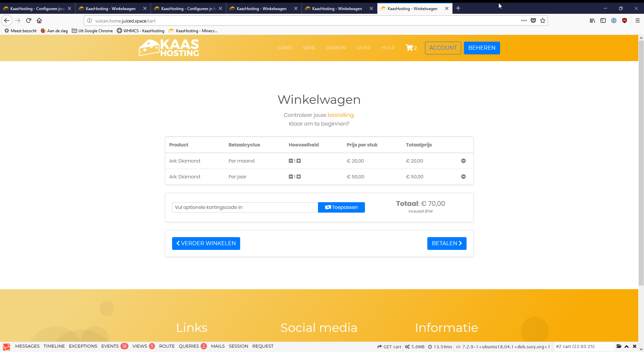Remove the Per maand Ark: Diamond item
Screen dimensions: 644x352
tap(463, 161)
